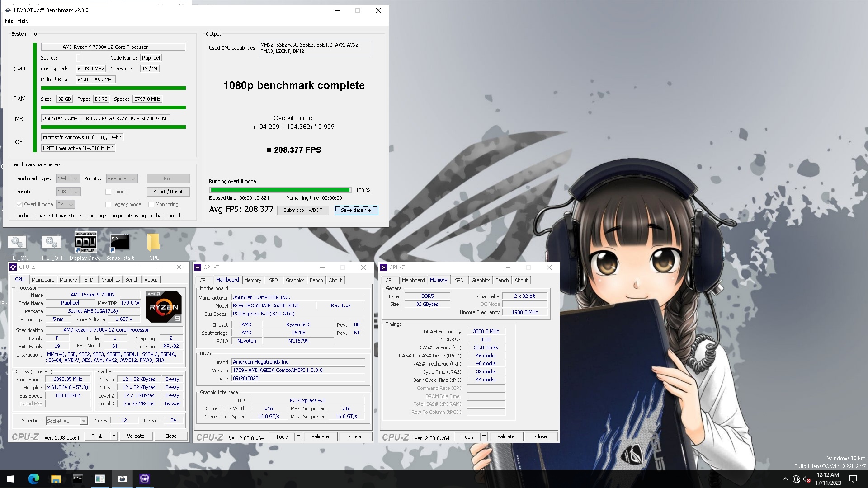Toggle the Legacy mode checkbox

(x=108, y=204)
